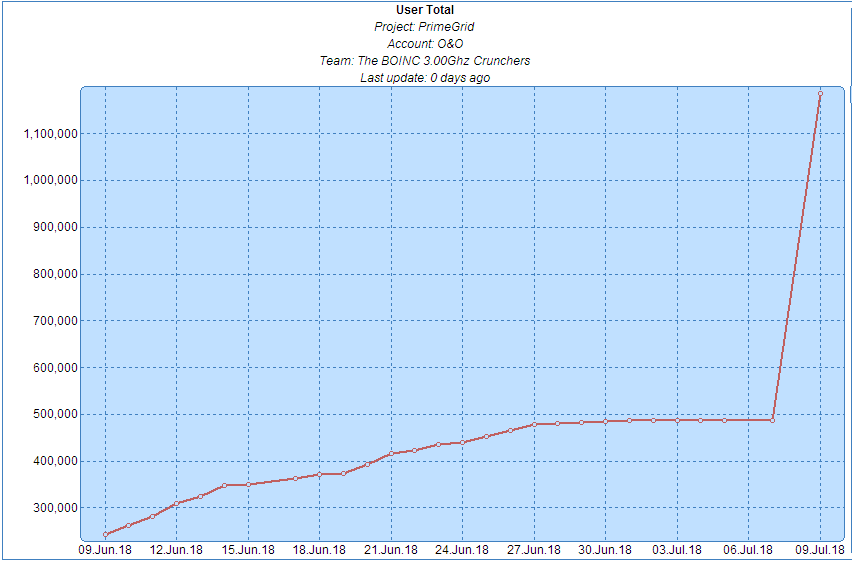Select "Team: The BOINC 3.00Ghz Crunchers" text
Image resolution: width=853 pixels, height=563 pixels.
click(425, 60)
